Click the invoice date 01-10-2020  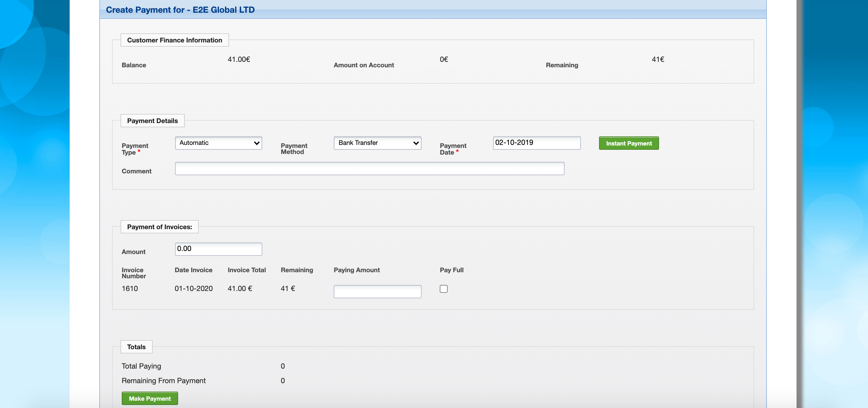pos(194,289)
